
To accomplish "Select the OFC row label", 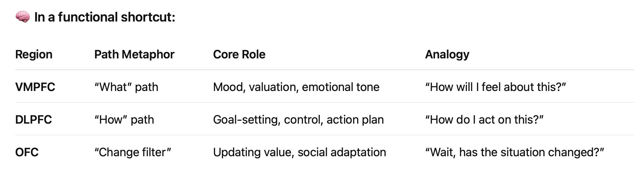I will [27, 152].
